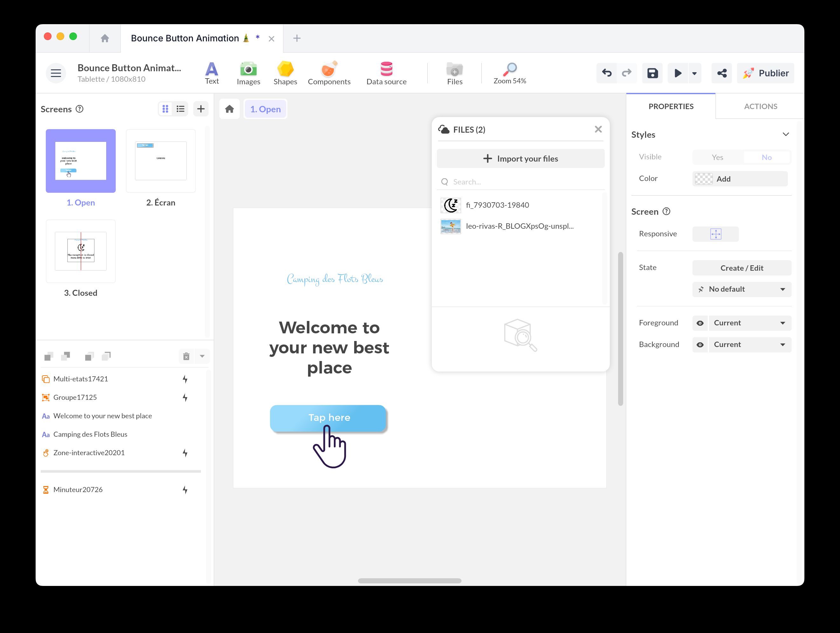This screenshot has height=633, width=840.
Task: Open actions for Minuteur20726 via lightning icon
Action: tap(185, 490)
